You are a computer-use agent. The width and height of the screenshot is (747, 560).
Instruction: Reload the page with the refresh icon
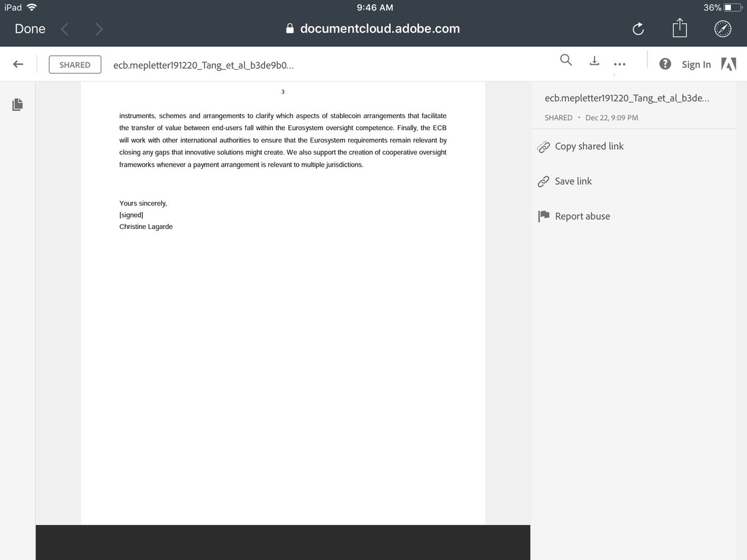coord(638,29)
